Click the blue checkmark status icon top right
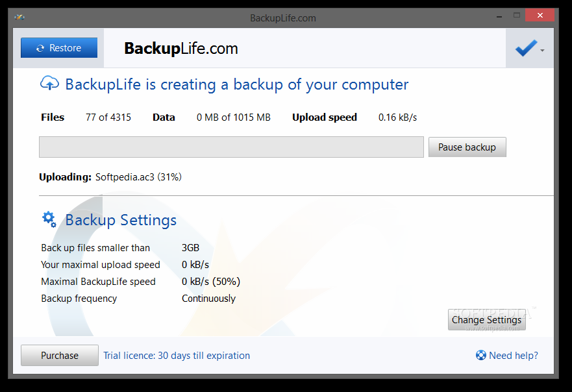This screenshot has height=392, width=572. tap(527, 47)
